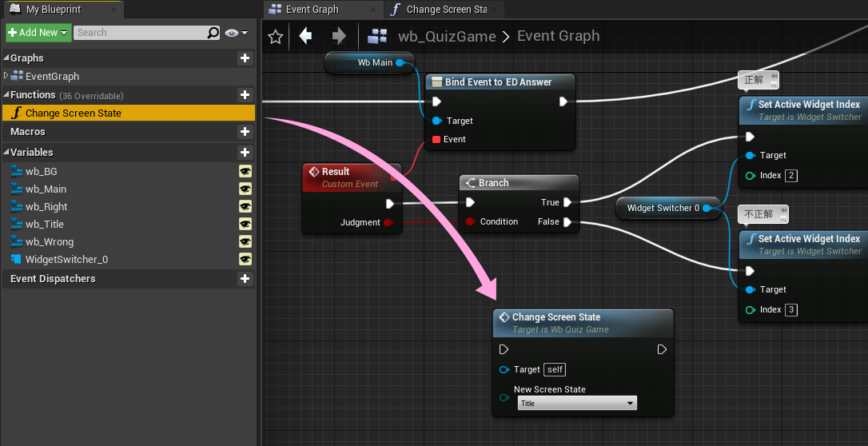The image size is (868, 446).
Task: Click the New Screen State input pin
Action: 504,397
